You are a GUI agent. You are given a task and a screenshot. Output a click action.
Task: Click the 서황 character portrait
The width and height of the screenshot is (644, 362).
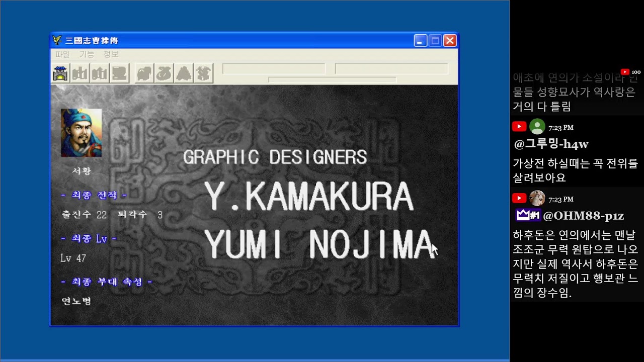(x=81, y=133)
